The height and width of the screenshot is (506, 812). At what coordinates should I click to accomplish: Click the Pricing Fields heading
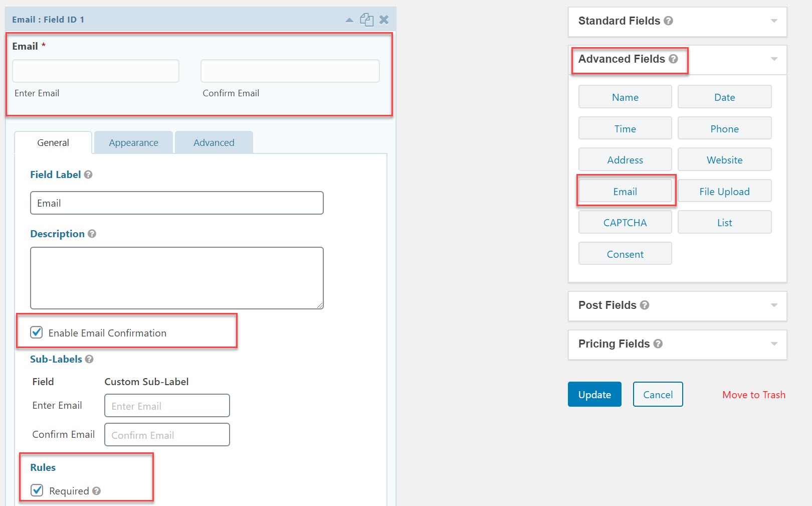pyautogui.click(x=614, y=344)
